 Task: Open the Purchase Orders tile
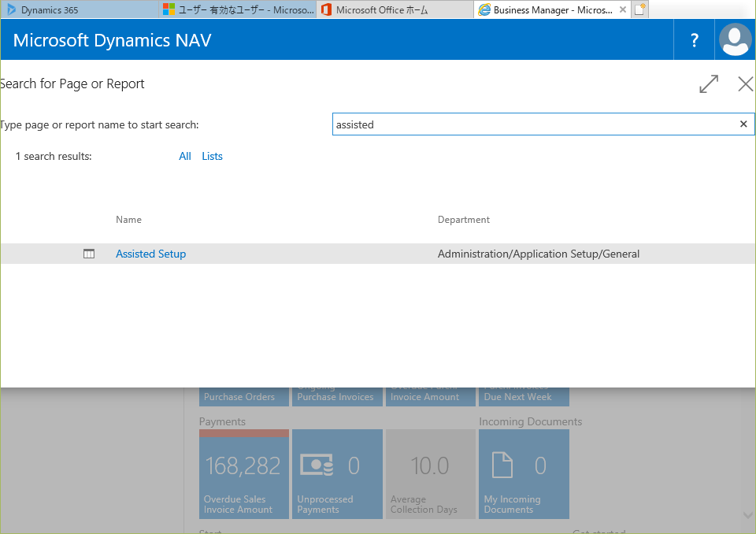click(244, 396)
